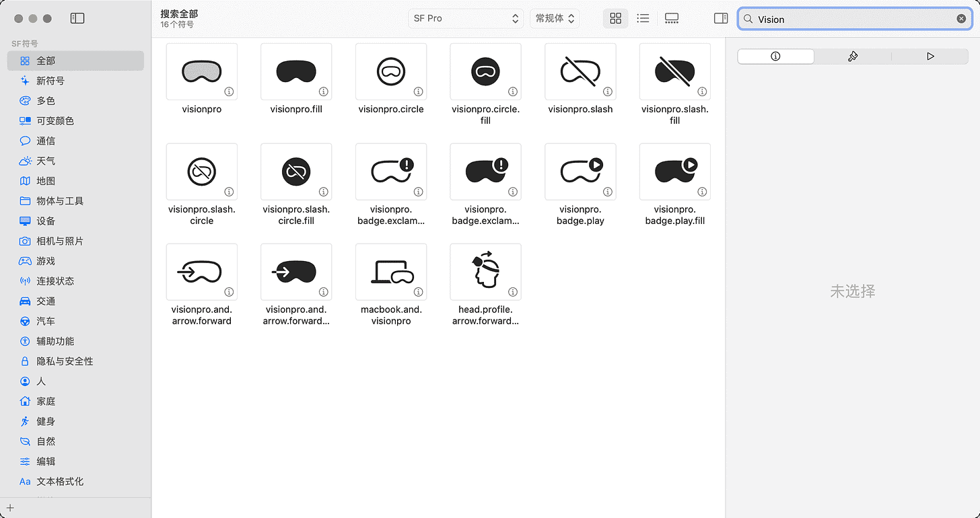Select 隐私与安全性 category in sidebar
This screenshot has width=980, height=518.
tap(75, 361)
